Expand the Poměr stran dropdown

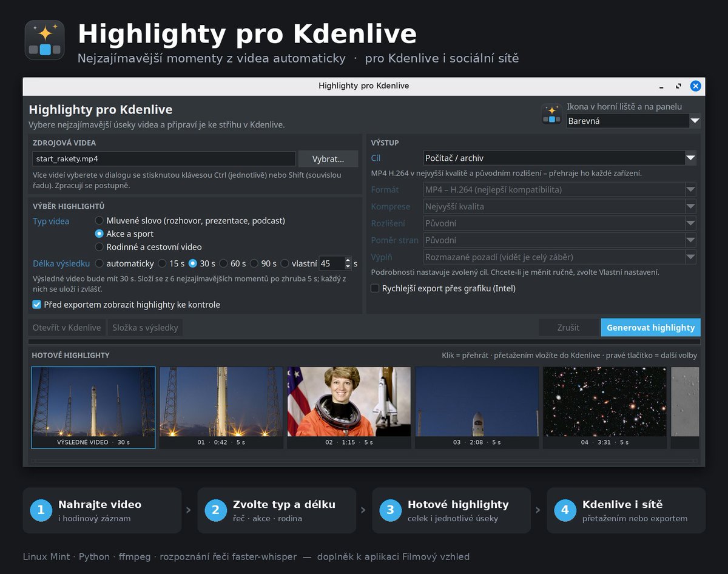click(559, 240)
